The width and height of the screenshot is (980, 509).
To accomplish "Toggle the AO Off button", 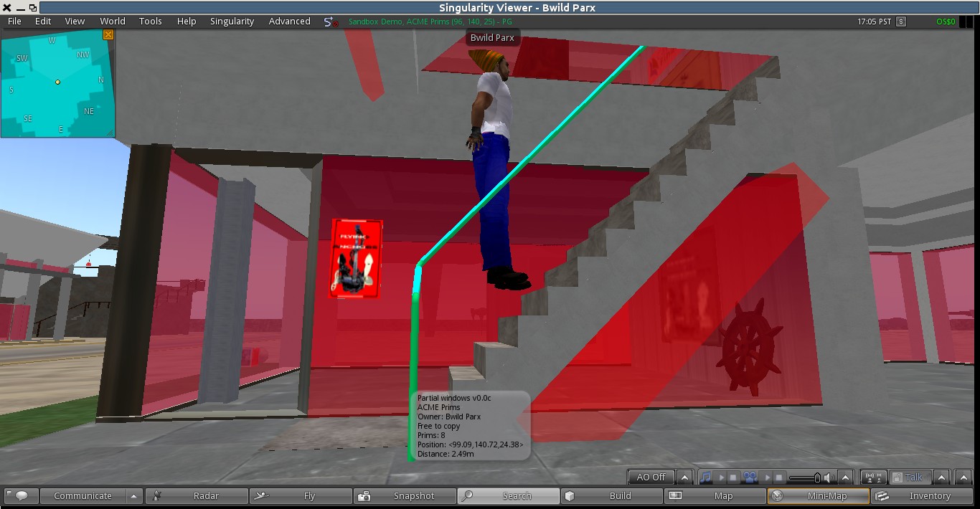I will coord(651,477).
